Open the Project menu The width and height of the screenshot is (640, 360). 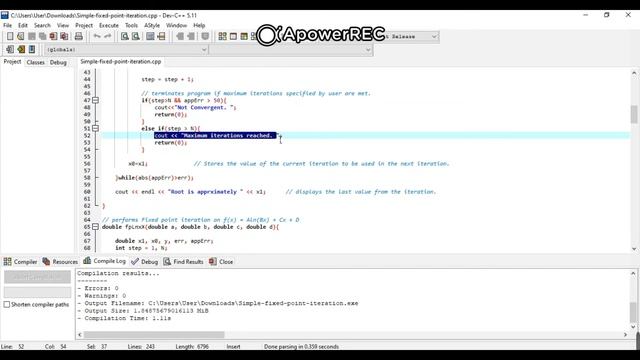84,25
